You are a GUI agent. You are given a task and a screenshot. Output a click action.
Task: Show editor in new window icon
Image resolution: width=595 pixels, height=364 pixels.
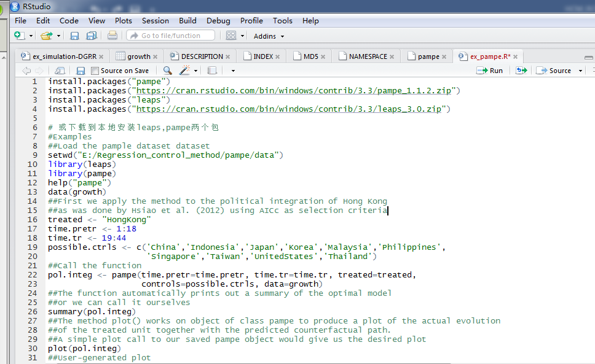click(60, 71)
